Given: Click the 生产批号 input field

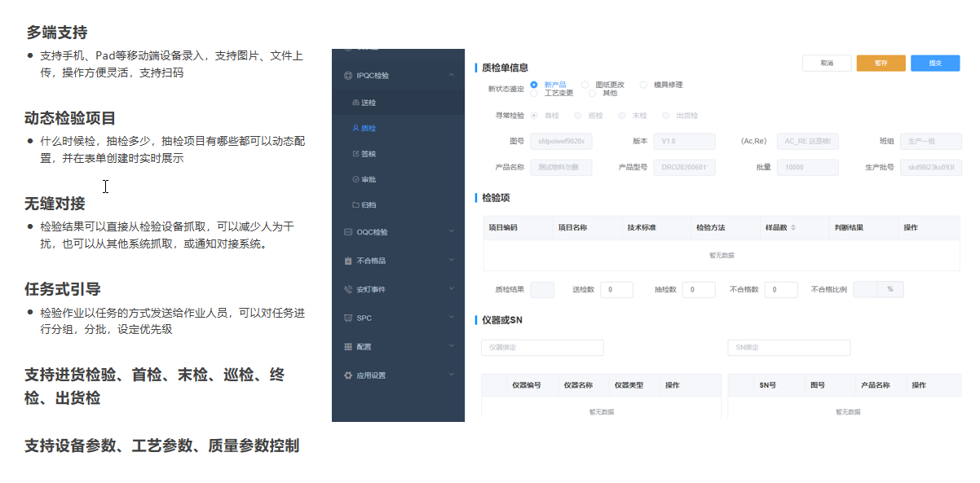Looking at the screenshot, I should [x=930, y=168].
